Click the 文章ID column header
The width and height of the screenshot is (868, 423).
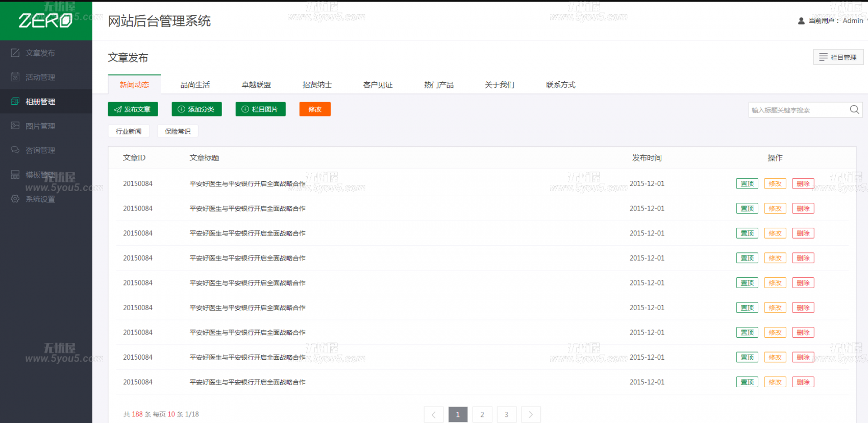[x=134, y=158]
